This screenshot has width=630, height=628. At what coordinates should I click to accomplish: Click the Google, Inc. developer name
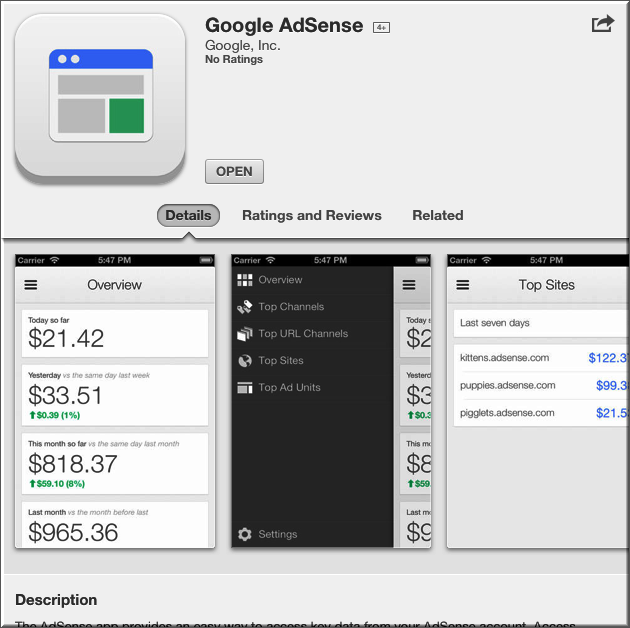(x=243, y=45)
